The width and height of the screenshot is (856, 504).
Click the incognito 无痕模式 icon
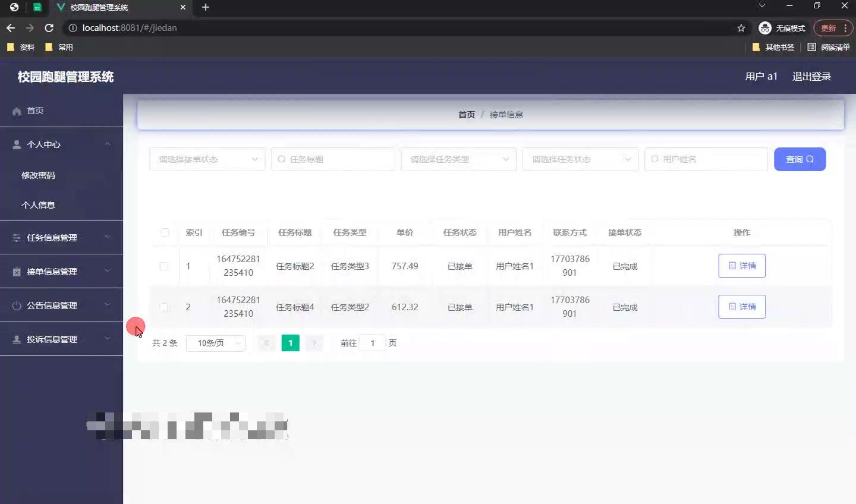pos(765,28)
